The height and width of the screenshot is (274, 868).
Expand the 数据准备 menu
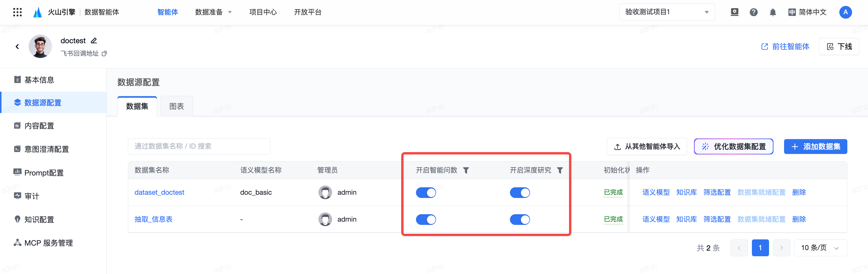(x=213, y=12)
